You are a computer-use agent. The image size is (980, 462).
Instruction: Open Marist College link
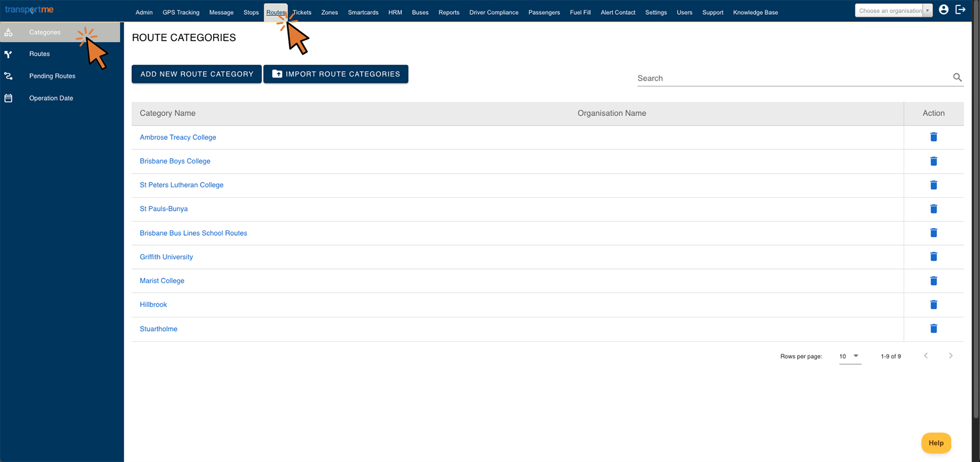coord(162,281)
